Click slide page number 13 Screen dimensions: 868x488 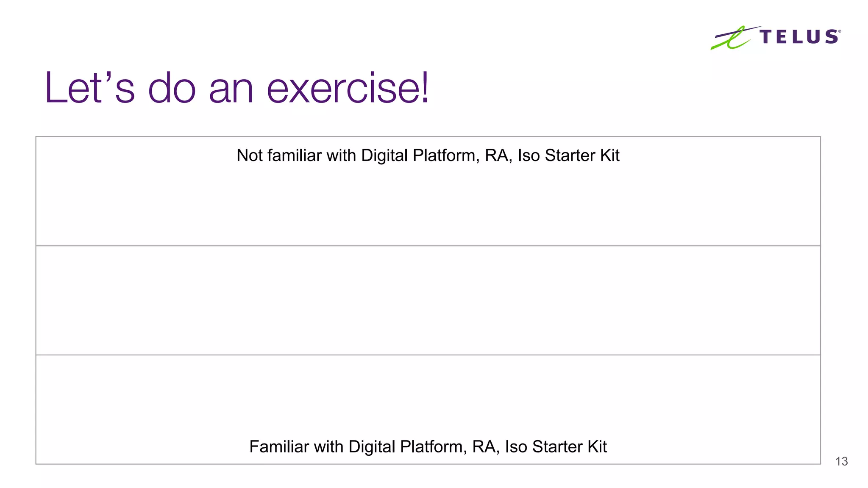841,461
